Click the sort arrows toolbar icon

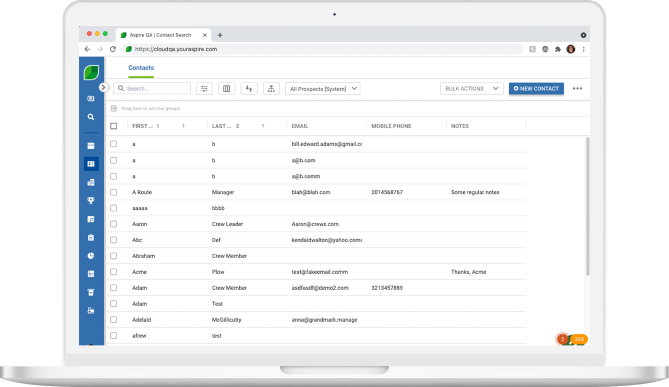(249, 89)
